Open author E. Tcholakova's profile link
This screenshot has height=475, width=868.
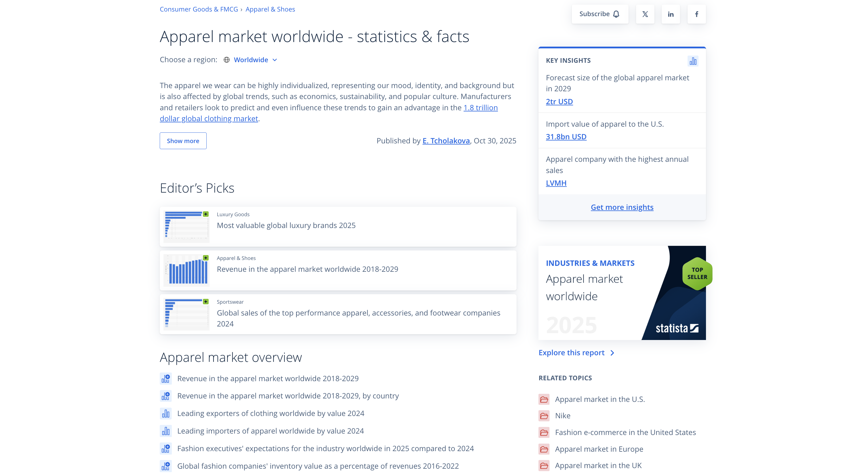(x=446, y=140)
